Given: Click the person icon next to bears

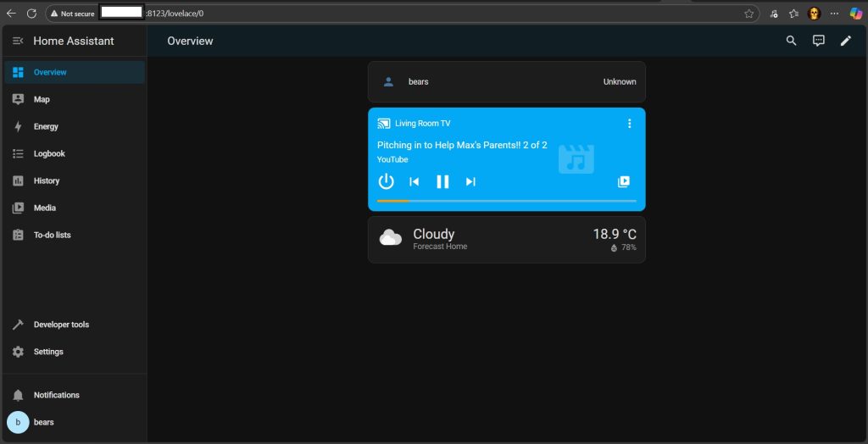Looking at the screenshot, I should [388, 82].
